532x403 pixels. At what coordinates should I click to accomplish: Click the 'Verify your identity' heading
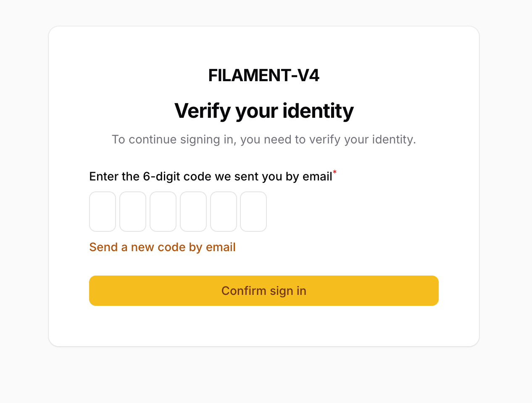pyautogui.click(x=264, y=111)
